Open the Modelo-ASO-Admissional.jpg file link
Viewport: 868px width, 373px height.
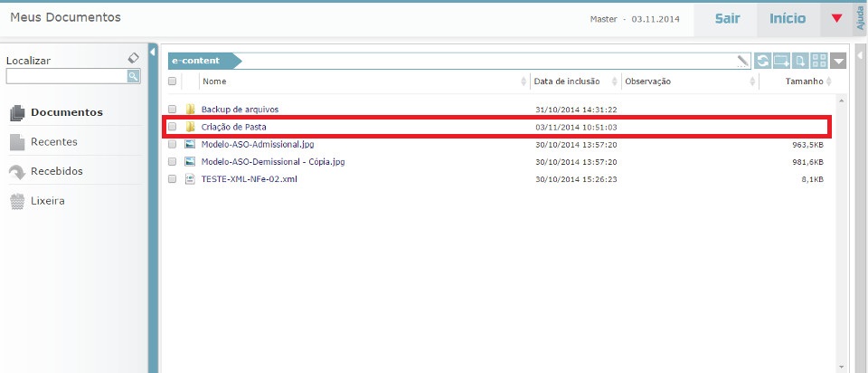tap(258, 144)
